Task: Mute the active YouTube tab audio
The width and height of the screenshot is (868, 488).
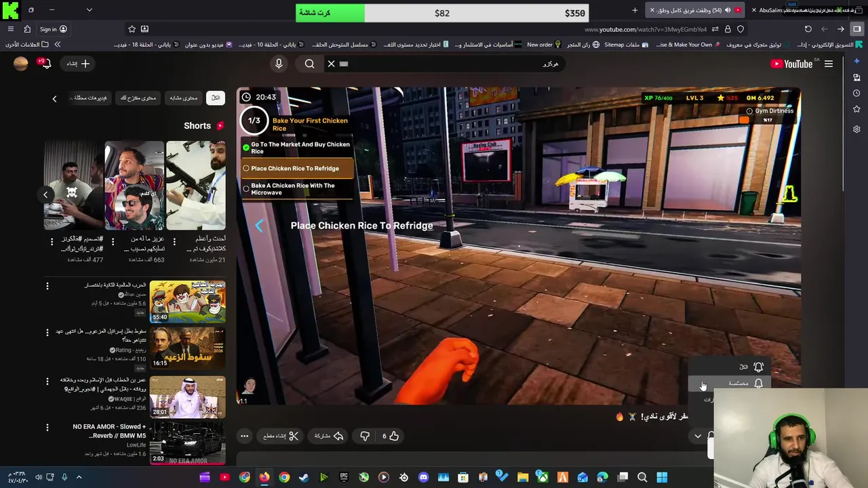Action: (728, 10)
